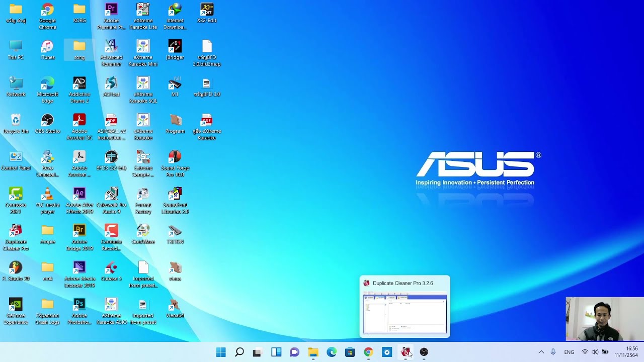Switch to Chrome on the taskbar
Image resolution: width=644 pixels, height=362 pixels.
pyautogui.click(x=368, y=352)
